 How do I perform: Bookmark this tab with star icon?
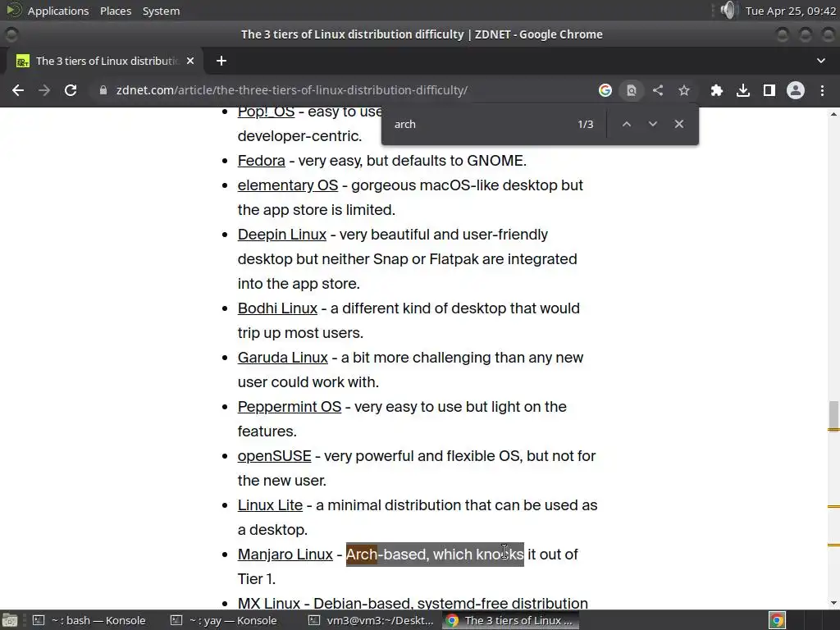tap(684, 90)
